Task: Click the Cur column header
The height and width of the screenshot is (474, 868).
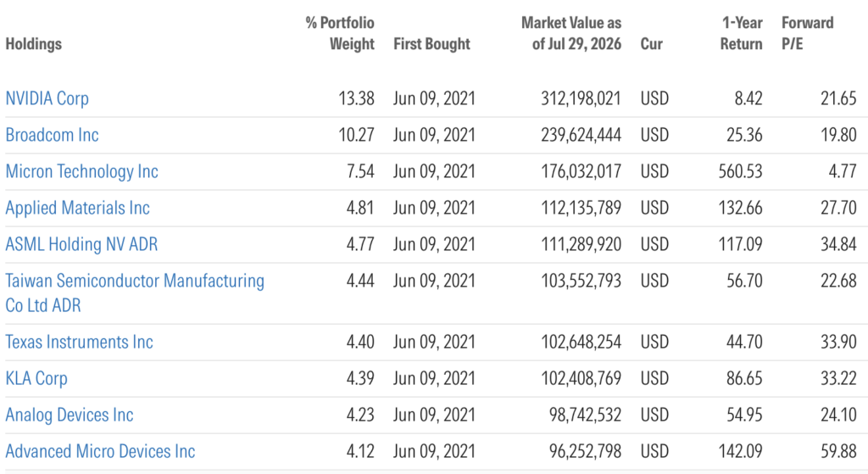Action: point(652,44)
